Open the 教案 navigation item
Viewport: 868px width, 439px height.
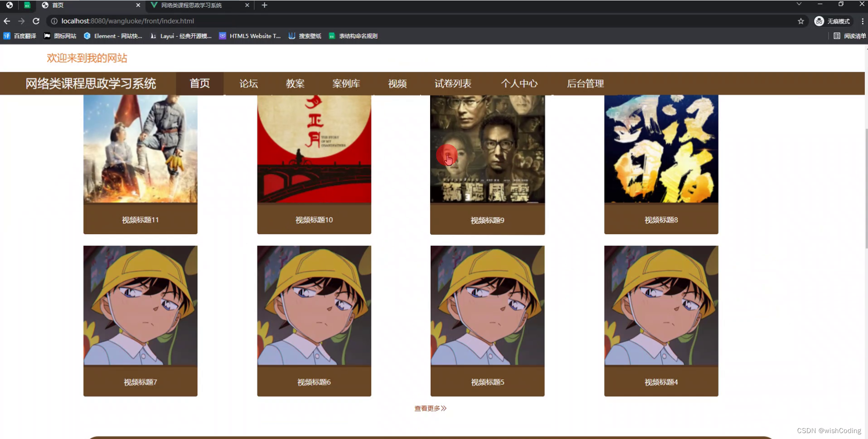coord(295,84)
